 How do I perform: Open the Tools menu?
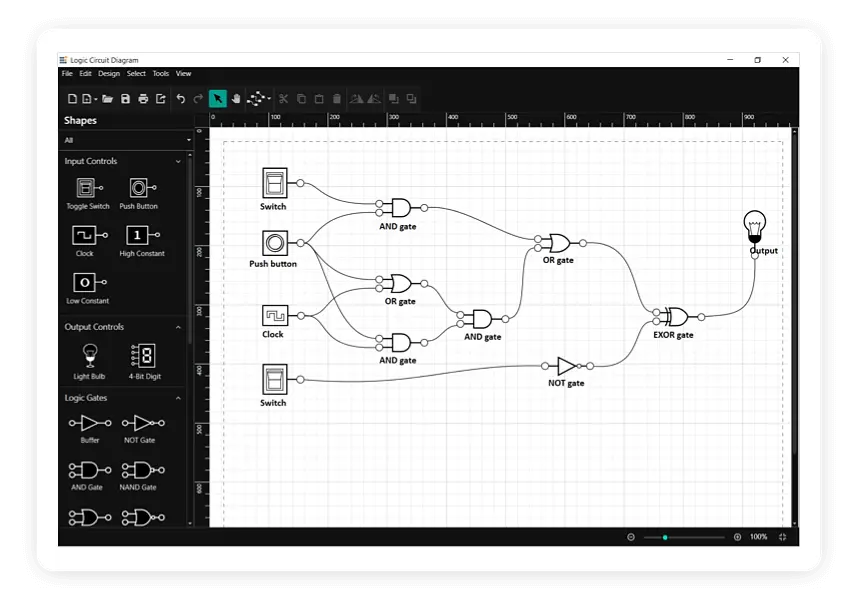pyautogui.click(x=160, y=73)
